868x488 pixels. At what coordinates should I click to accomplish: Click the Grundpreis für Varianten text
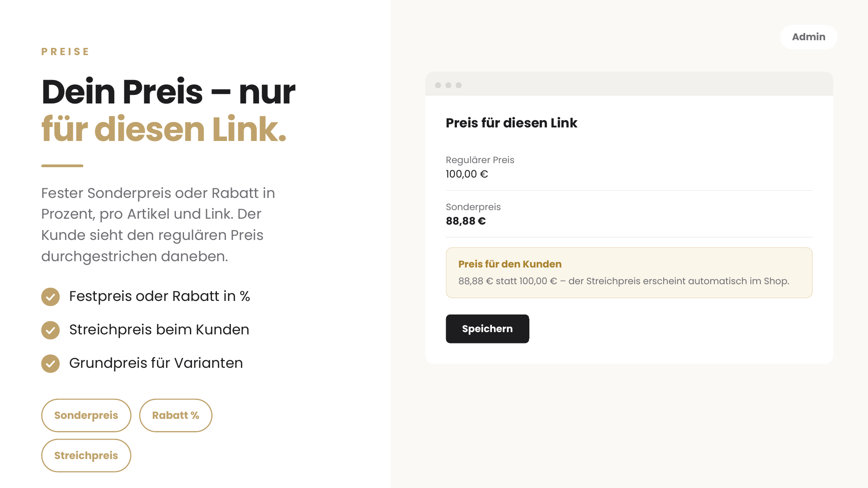coord(156,363)
